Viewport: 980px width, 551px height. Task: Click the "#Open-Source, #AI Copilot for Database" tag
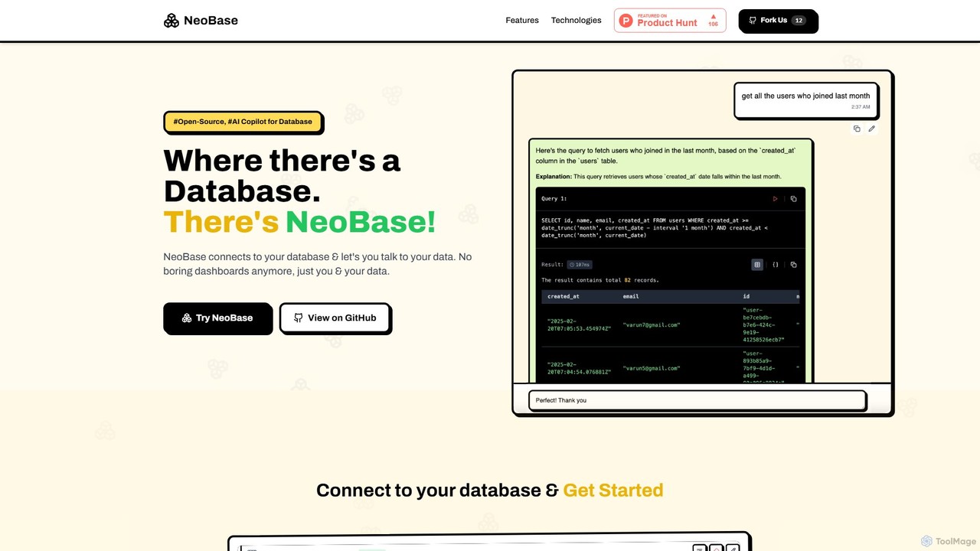pyautogui.click(x=243, y=122)
